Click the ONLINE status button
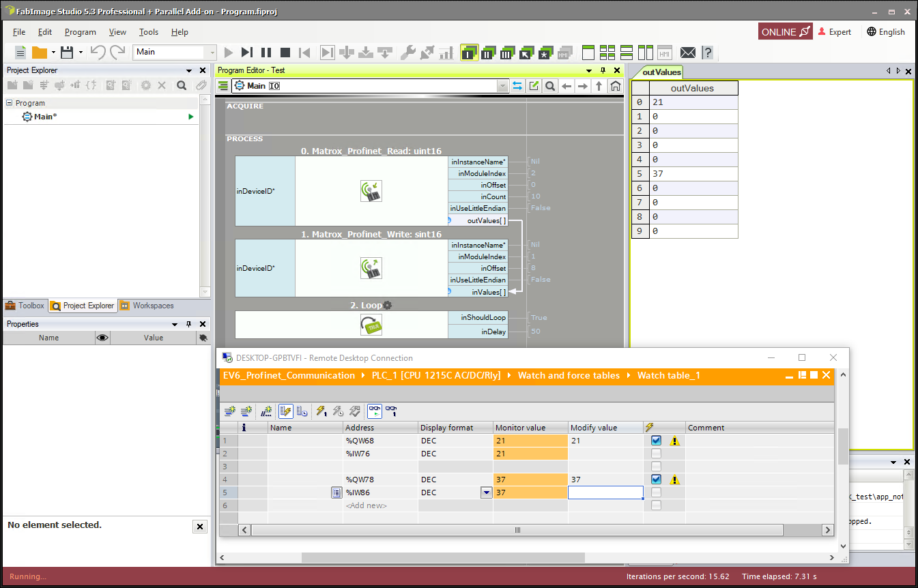Image resolution: width=918 pixels, height=588 pixels. 786,32
